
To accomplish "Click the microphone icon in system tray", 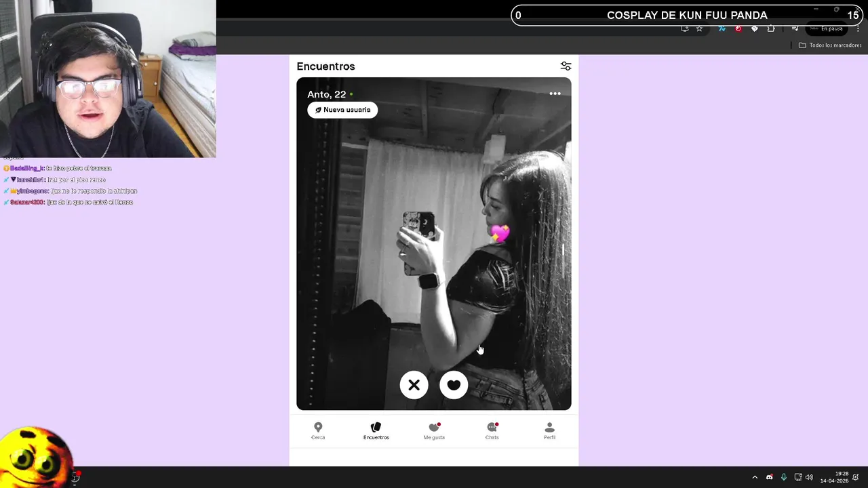I will (784, 477).
